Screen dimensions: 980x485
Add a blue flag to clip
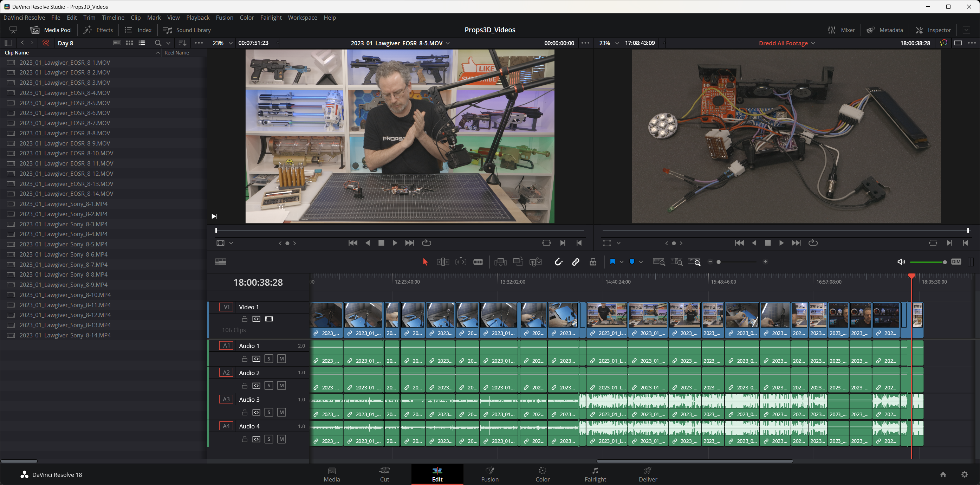(612, 262)
